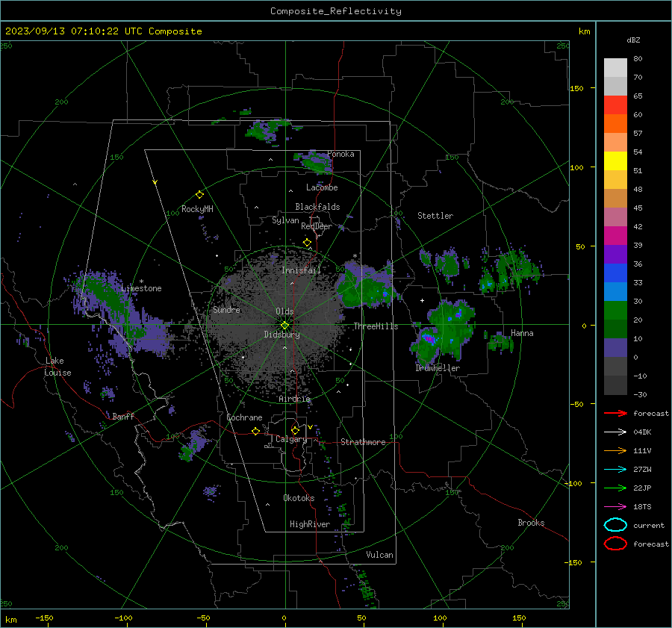Select the blue 33-36 dBZ swatch
This screenshot has height=628, width=672.
(x=615, y=273)
